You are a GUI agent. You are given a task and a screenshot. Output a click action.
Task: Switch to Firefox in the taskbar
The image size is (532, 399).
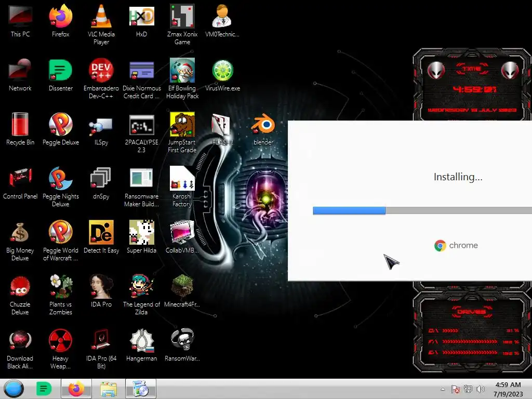76,389
